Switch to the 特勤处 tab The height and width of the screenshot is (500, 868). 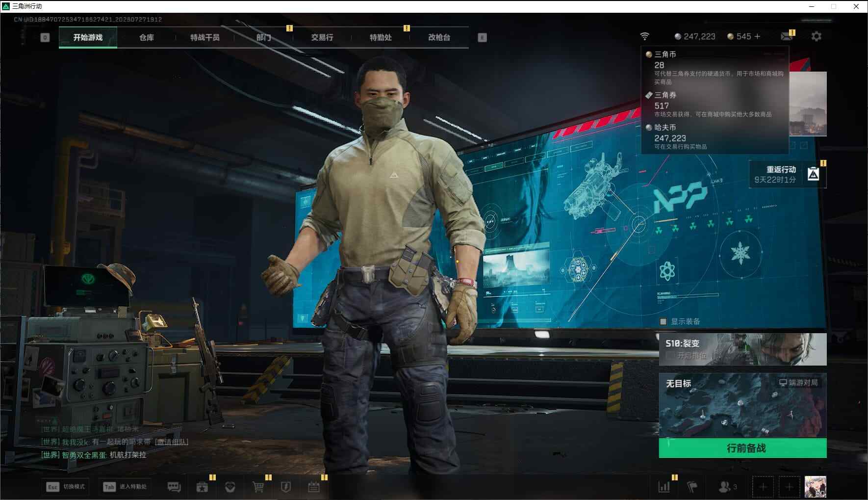click(381, 37)
